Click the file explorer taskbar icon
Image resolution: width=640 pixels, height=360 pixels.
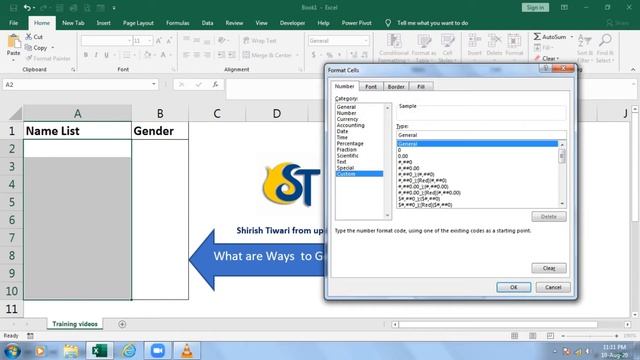pyautogui.click(x=71, y=351)
